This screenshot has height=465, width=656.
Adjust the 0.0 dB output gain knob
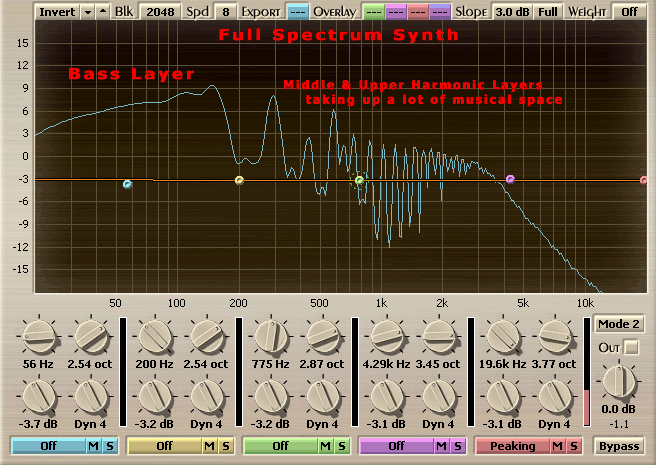(x=618, y=381)
